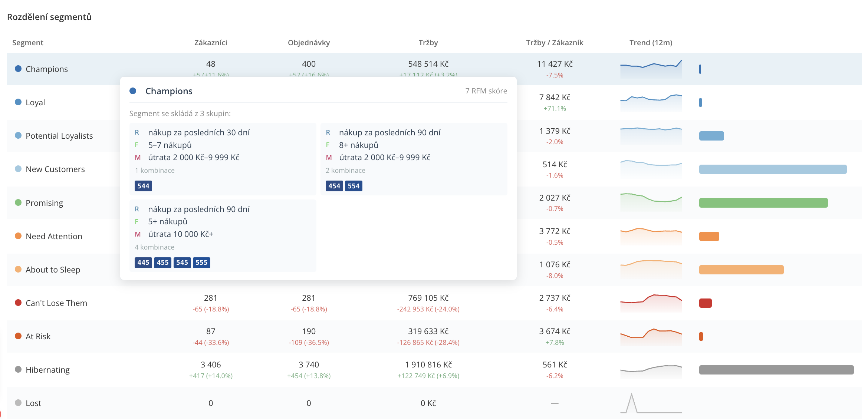Click the Loyal segment color dot
This screenshot has height=419, width=868.
coord(18,102)
